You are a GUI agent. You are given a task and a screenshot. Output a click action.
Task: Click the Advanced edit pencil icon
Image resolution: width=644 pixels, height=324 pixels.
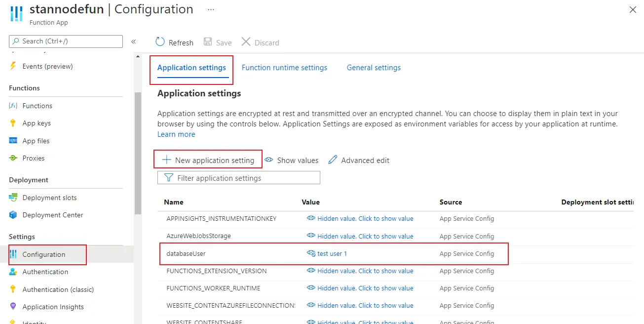click(333, 160)
